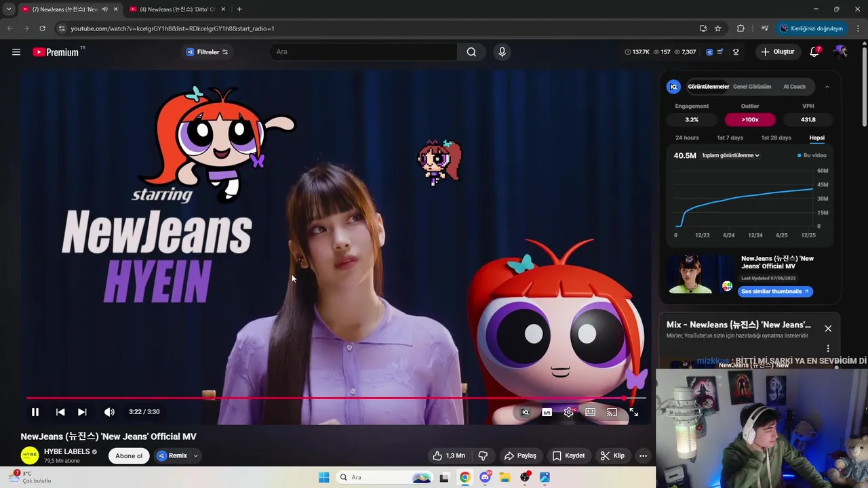This screenshot has height=488, width=868.
Task: Click the YouTube search field 'Ara'
Action: 363,52
